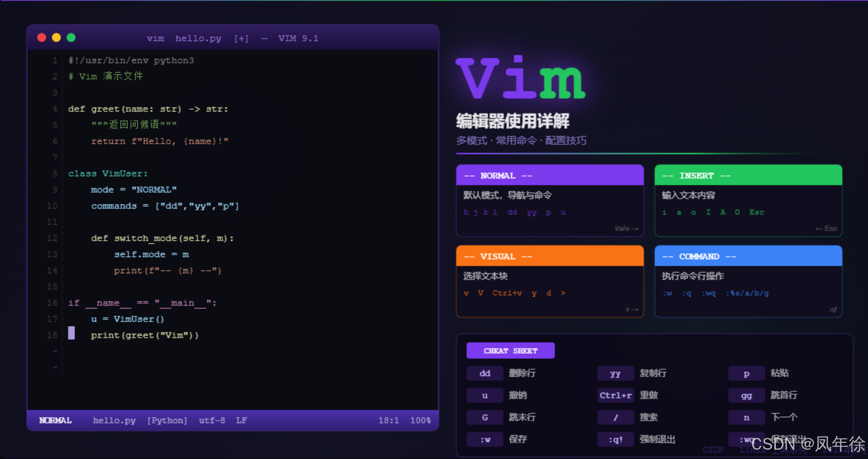Image resolution: width=868 pixels, height=459 pixels.
Task: Click the 'yy' key chip in cheat sheet
Action: click(616, 373)
